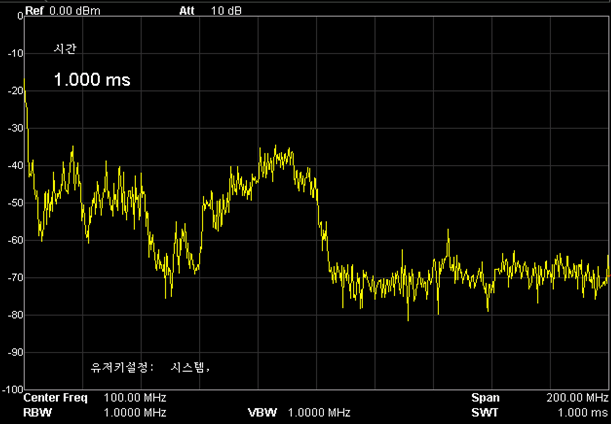The height and width of the screenshot is (424, 611).
Task: Click the -70 y-axis label
Action: coord(16,278)
